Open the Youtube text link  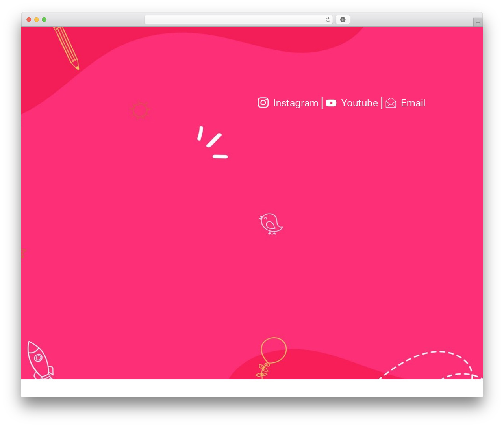[x=359, y=103]
